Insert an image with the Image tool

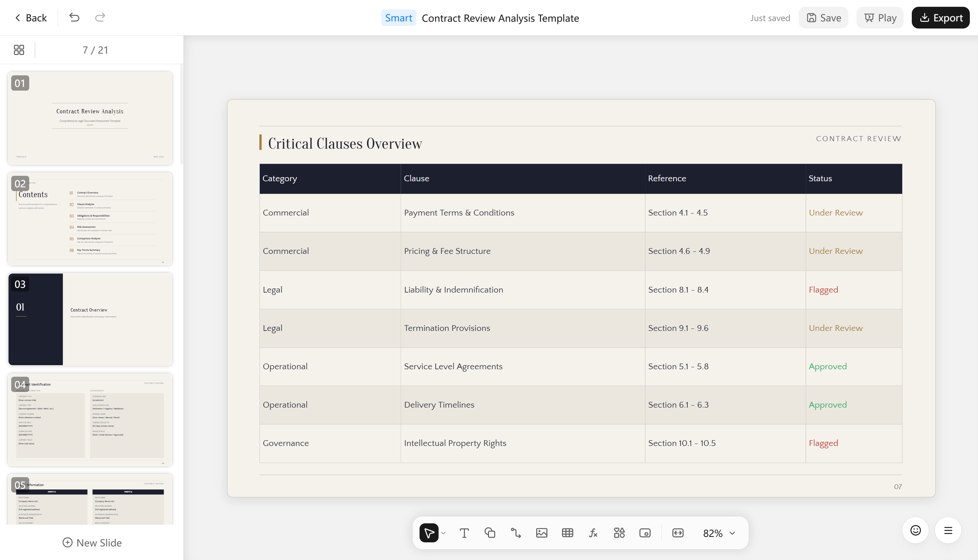point(542,533)
